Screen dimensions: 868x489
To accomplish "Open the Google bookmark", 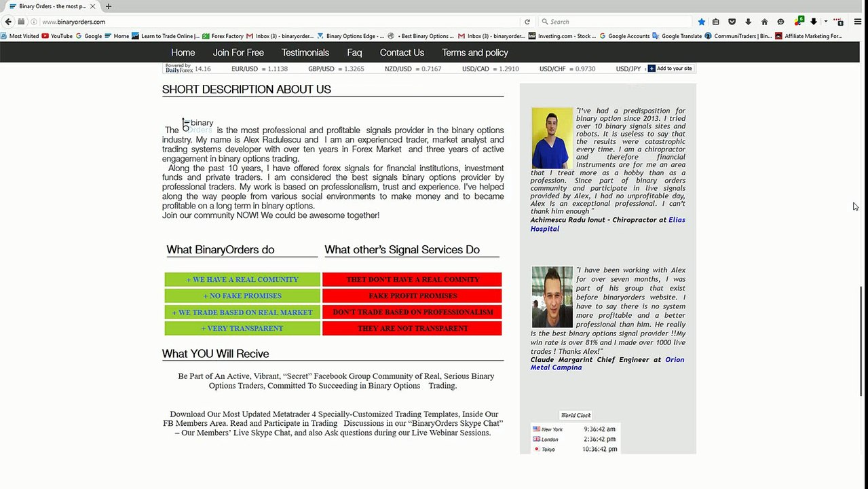I will [89, 36].
